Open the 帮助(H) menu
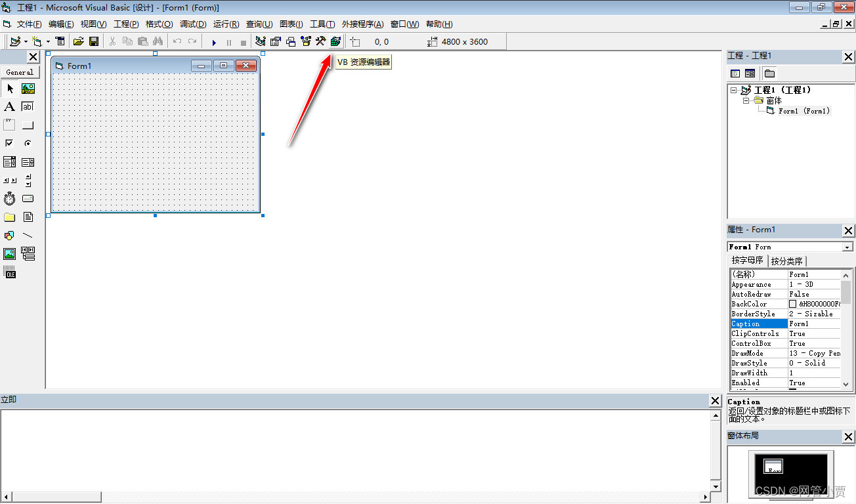Image resolution: width=856 pixels, height=504 pixels. coord(439,24)
